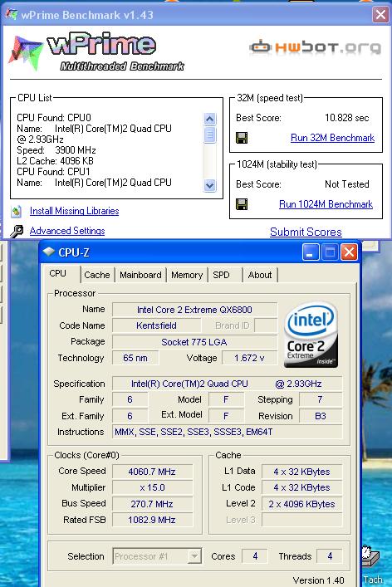Click the disabled CPU-Z maximize button
The width and height of the screenshot is (392, 587).
[330, 252]
